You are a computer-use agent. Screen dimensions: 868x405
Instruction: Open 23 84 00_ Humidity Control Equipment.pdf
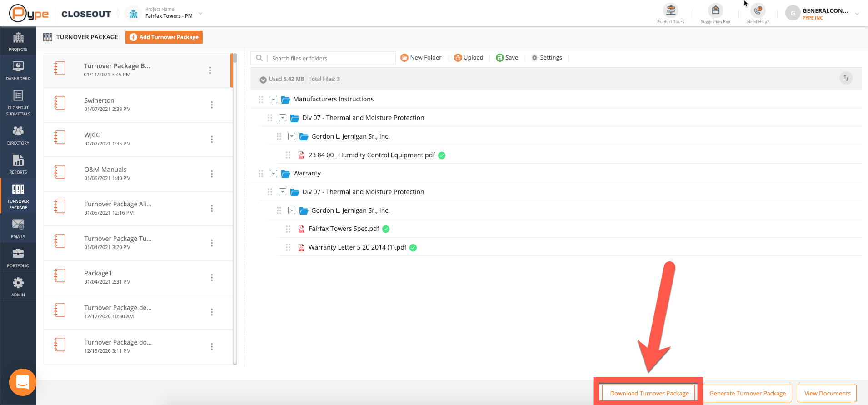[372, 155]
